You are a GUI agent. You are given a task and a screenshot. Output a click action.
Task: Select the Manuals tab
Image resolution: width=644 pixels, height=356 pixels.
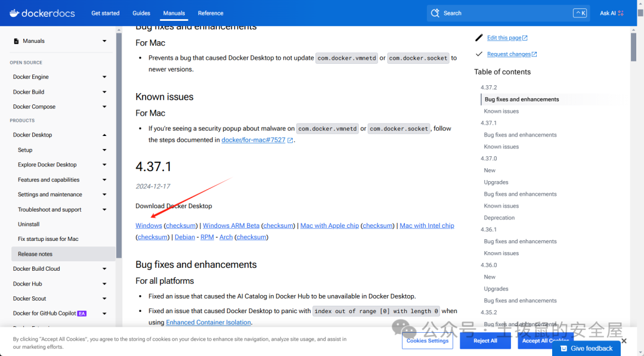click(x=174, y=13)
